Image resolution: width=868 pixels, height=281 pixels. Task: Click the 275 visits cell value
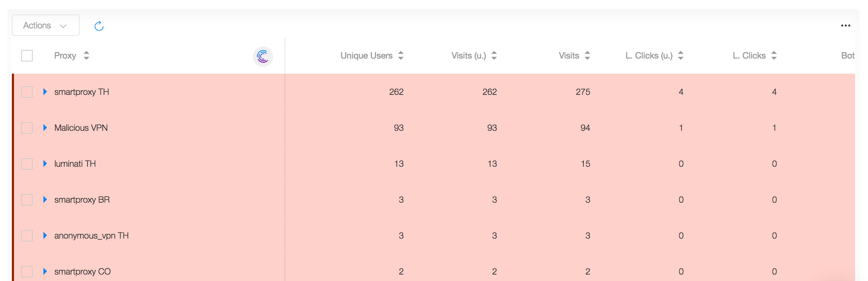(x=583, y=92)
